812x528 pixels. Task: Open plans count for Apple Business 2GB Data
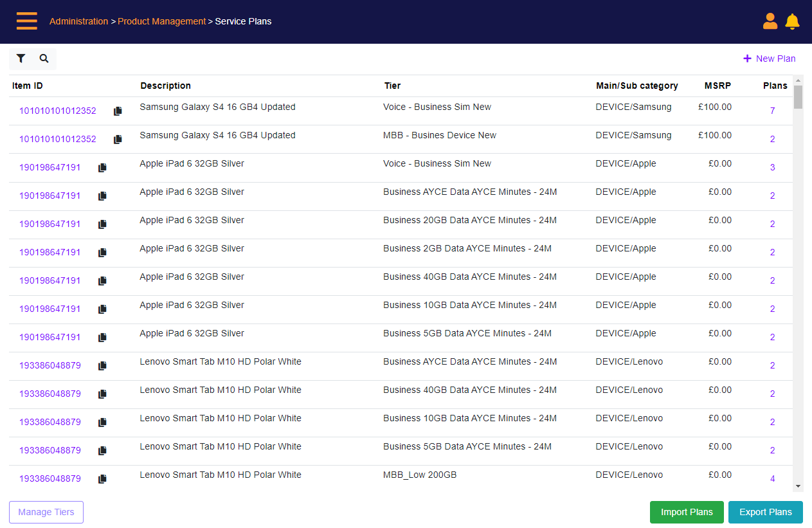[x=773, y=253]
